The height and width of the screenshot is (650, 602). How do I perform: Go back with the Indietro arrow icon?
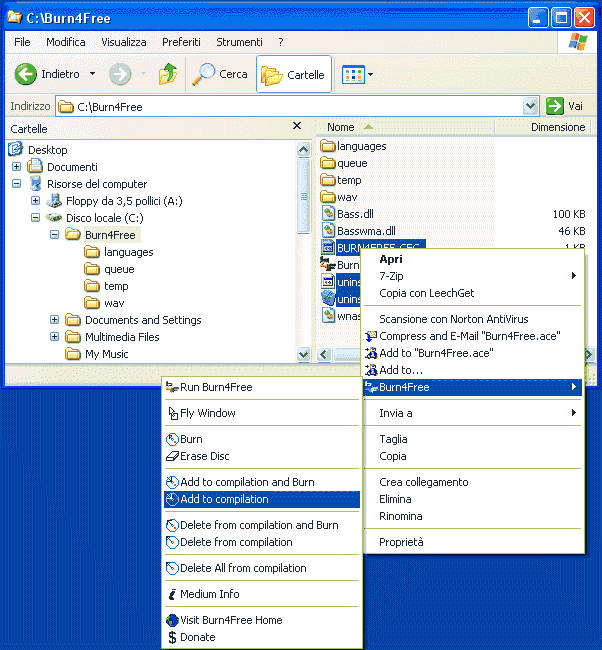25,74
